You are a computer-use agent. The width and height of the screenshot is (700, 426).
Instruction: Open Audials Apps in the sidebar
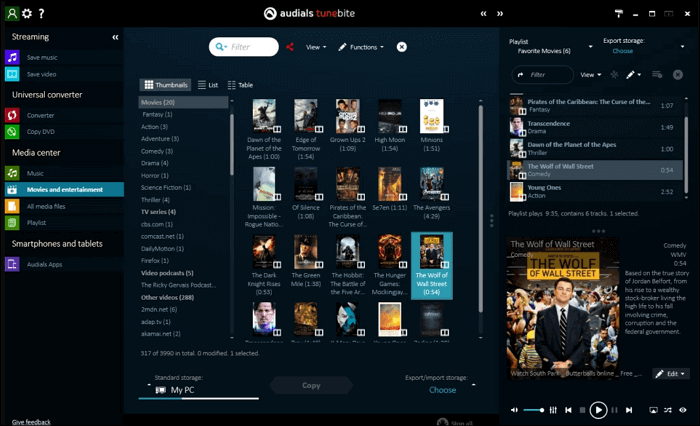(46, 264)
